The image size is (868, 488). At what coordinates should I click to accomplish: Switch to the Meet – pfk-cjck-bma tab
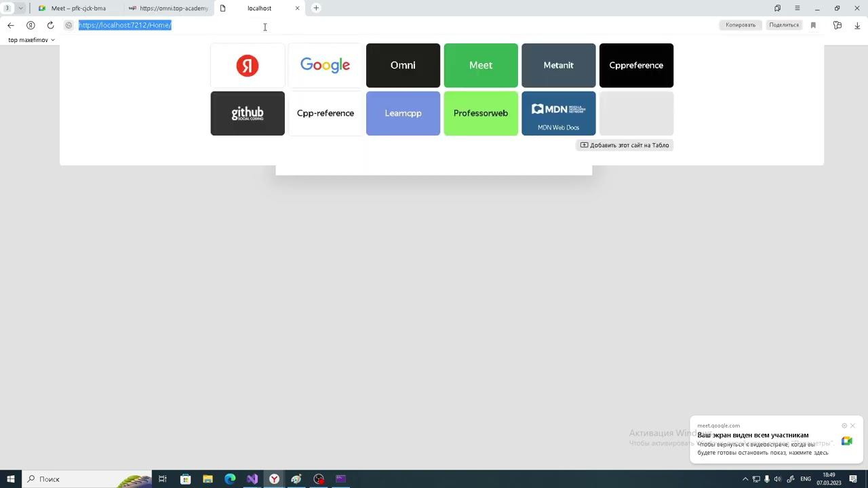(x=78, y=8)
